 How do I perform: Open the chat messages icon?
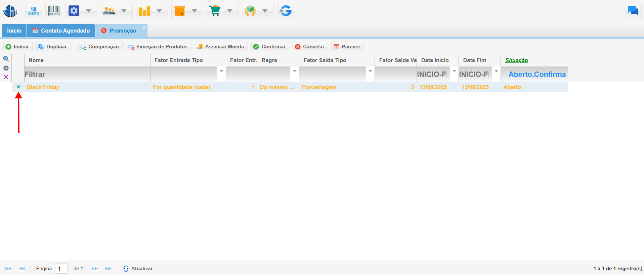[633, 11]
